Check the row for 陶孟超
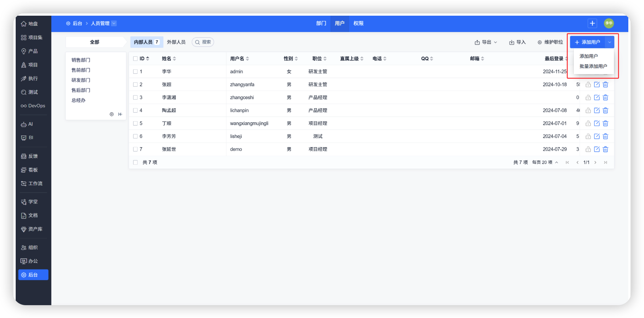This screenshot has width=644, height=318. (x=135, y=111)
